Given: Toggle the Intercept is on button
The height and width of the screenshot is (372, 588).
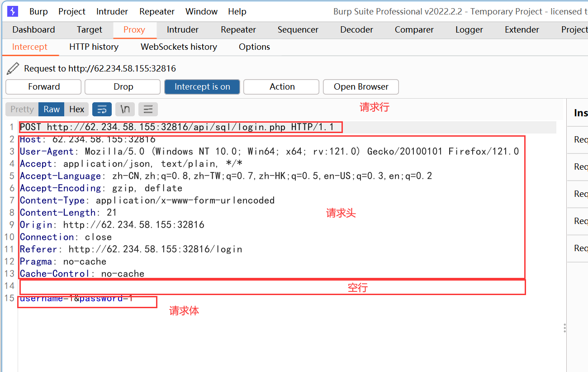Looking at the screenshot, I should point(202,87).
